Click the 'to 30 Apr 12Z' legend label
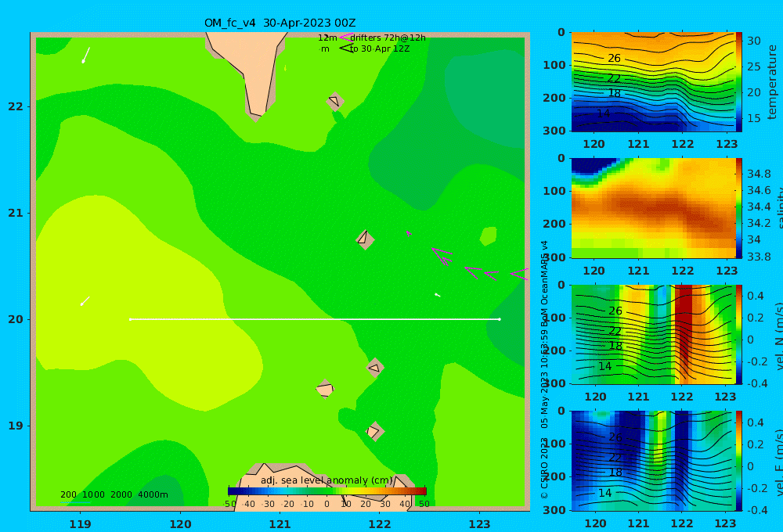 coord(380,49)
